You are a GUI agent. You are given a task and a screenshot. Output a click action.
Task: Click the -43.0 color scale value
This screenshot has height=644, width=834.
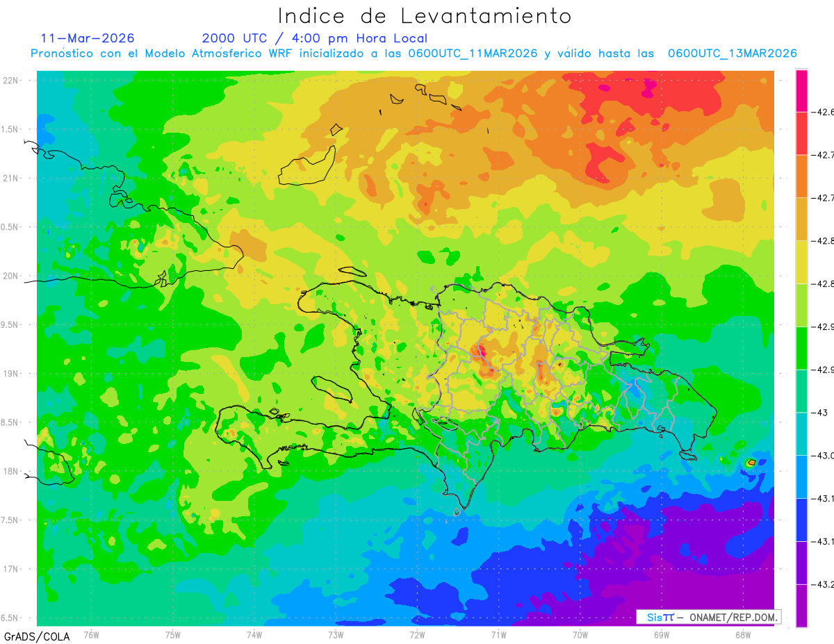822,456
